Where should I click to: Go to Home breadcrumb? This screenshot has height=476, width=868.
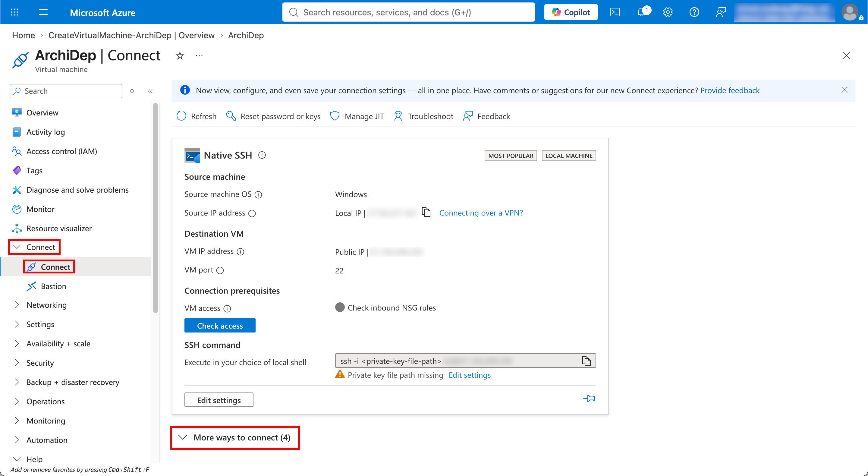tap(24, 35)
